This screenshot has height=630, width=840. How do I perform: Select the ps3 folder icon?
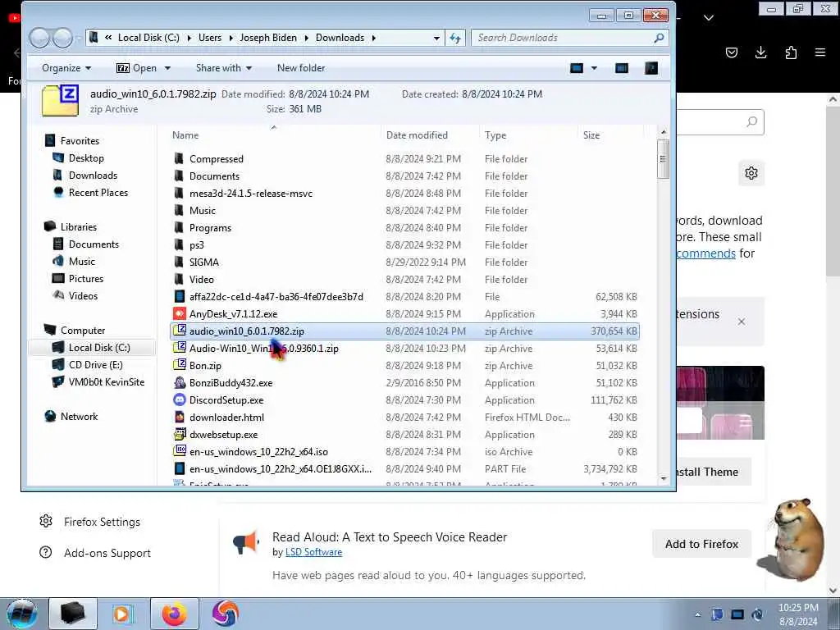180,244
